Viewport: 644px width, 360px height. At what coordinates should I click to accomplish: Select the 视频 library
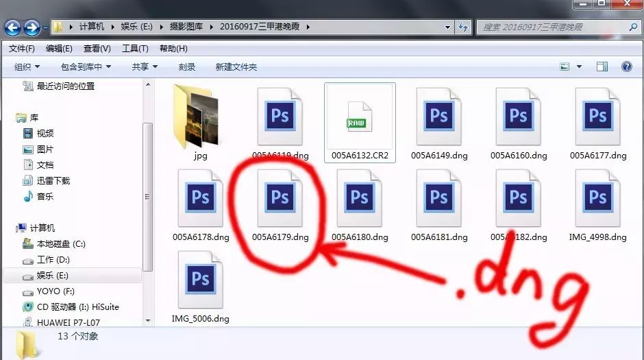pos(45,133)
